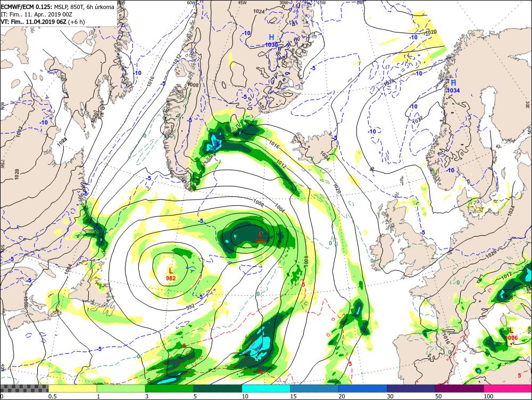Click the pink above-100 legend swatch
532x400 pixels.
pyautogui.click(x=508, y=388)
